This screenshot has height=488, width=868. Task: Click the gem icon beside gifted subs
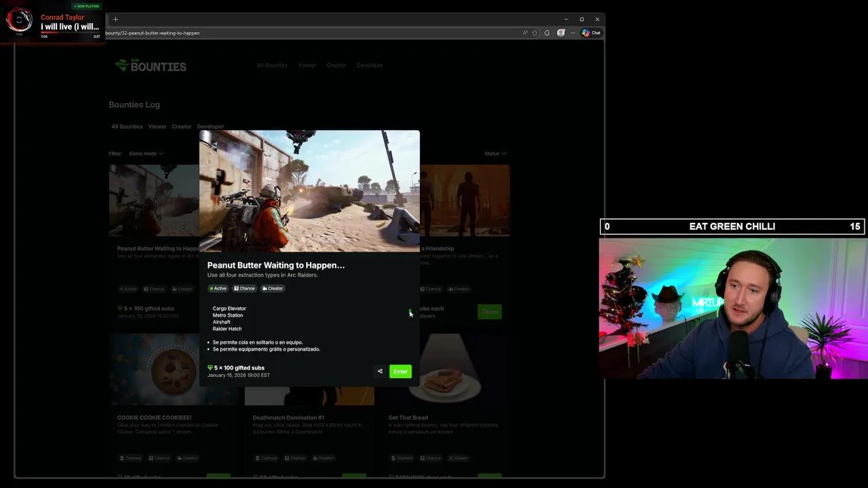click(x=210, y=367)
